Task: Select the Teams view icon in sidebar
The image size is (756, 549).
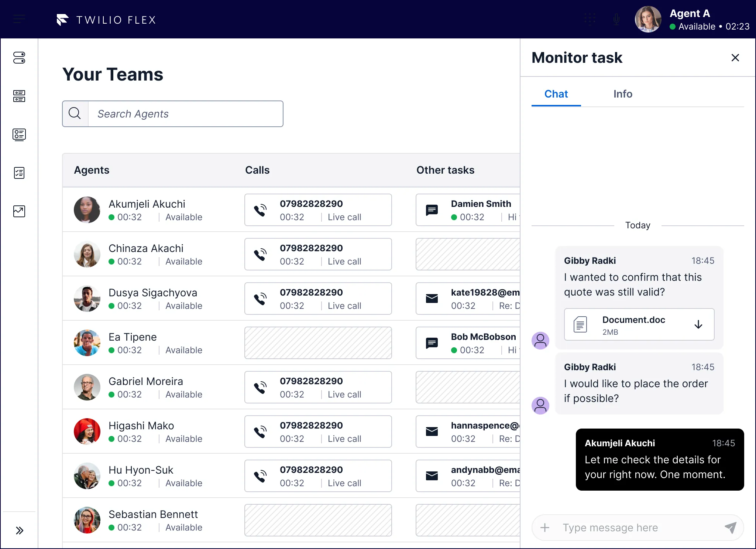Action: point(20,58)
